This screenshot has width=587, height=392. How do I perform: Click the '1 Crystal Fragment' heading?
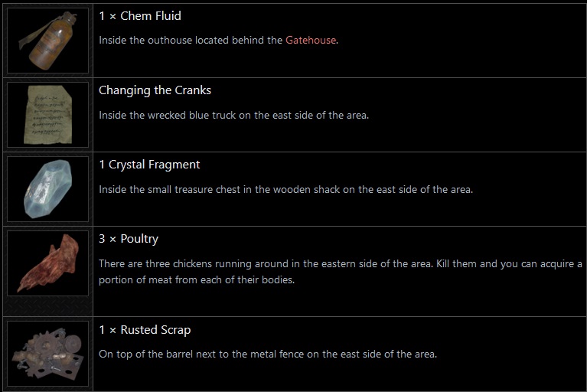point(149,165)
